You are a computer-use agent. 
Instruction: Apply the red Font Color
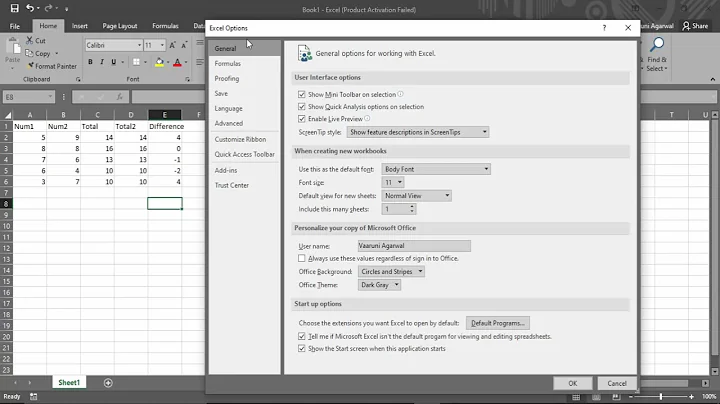coord(177,62)
